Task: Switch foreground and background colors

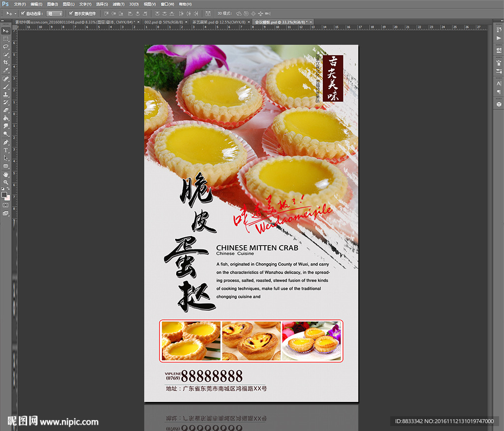Action: (8, 188)
